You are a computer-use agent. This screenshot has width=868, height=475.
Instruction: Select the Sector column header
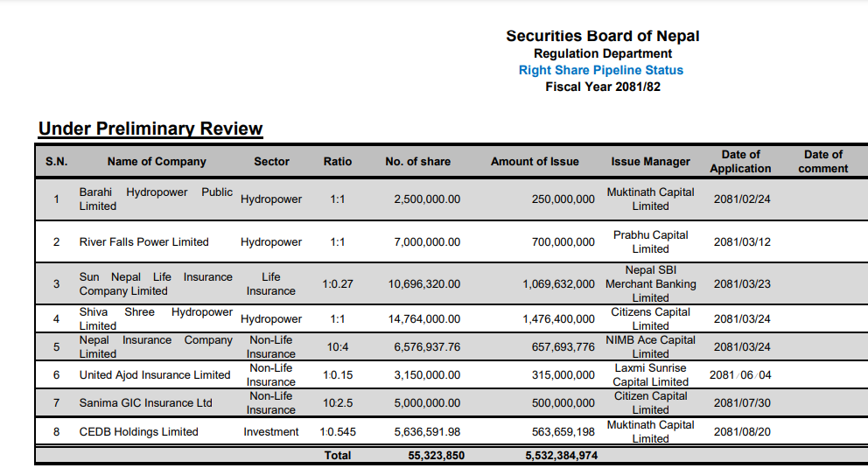pos(271,162)
